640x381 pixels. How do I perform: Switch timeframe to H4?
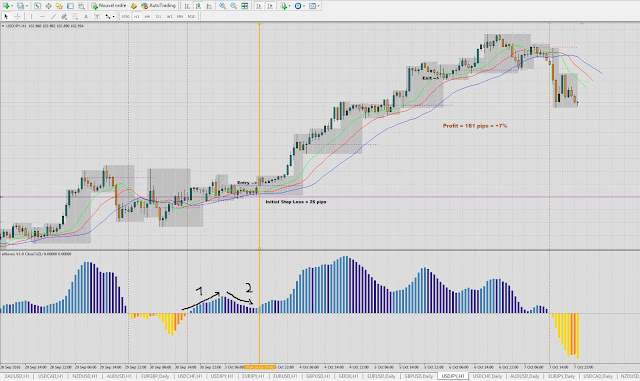coord(147,16)
